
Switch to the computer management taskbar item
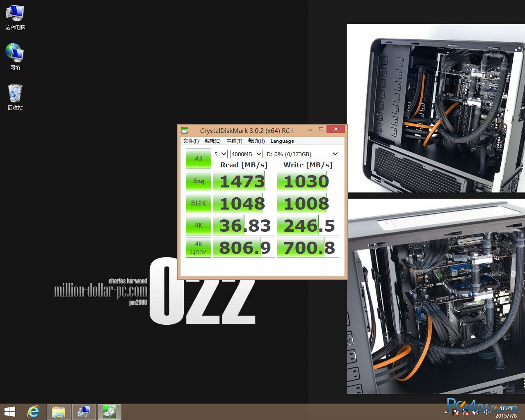pyautogui.click(x=84, y=412)
